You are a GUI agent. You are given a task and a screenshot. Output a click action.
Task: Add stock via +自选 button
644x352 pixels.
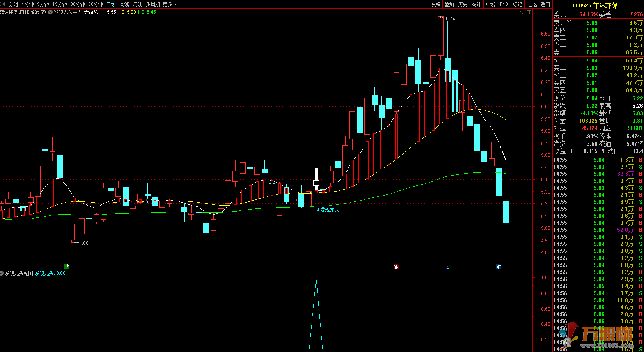(x=531, y=4)
